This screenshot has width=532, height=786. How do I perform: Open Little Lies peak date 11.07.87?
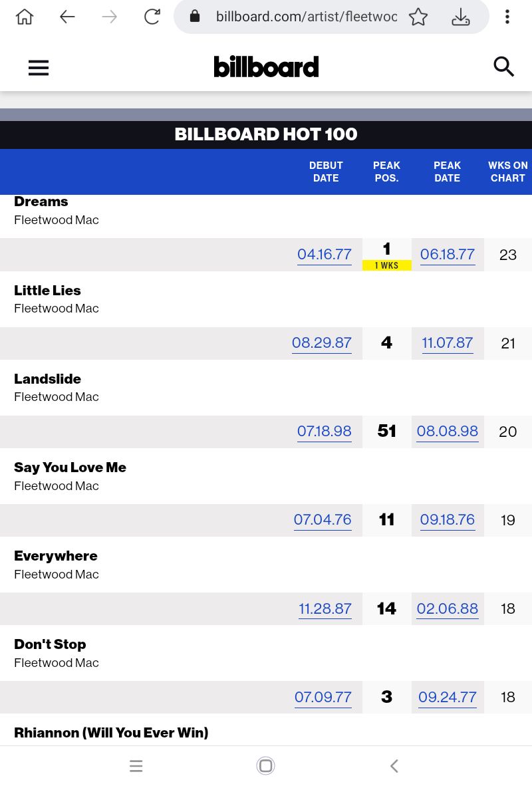tap(448, 342)
